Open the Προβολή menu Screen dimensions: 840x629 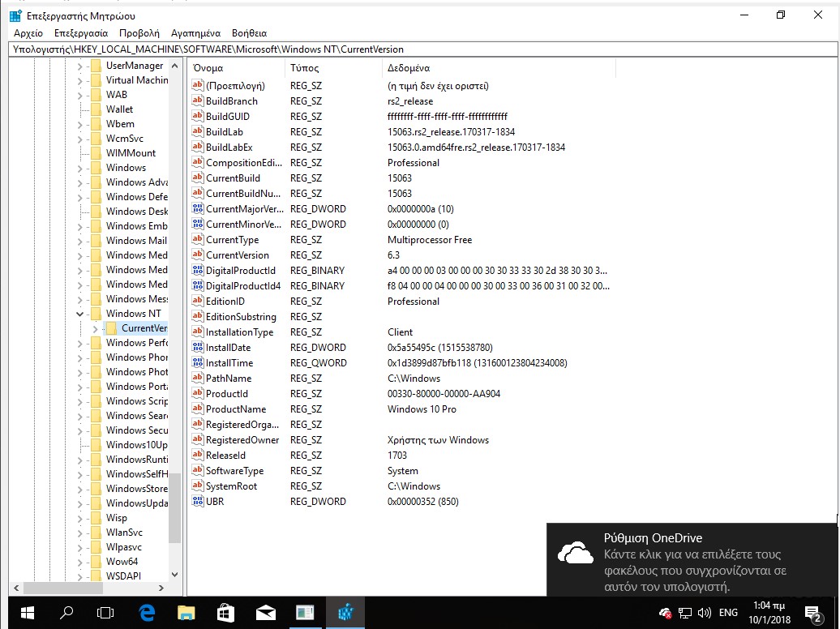coord(139,33)
